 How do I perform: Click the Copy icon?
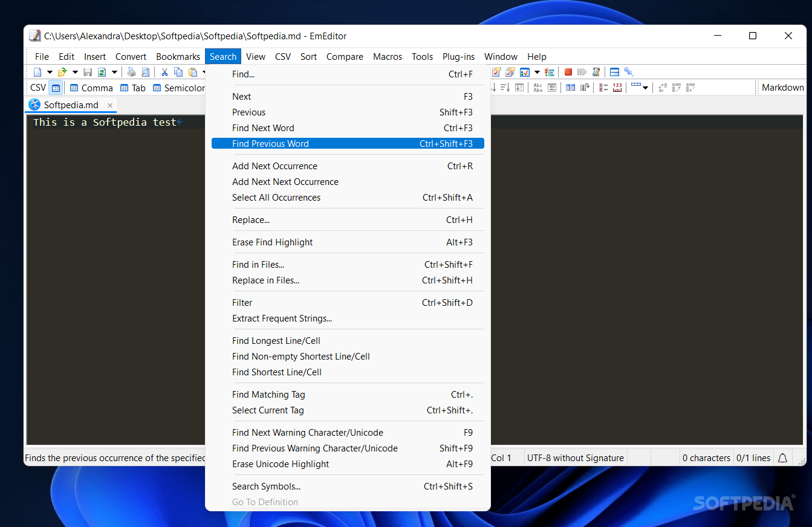coord(178,72)
